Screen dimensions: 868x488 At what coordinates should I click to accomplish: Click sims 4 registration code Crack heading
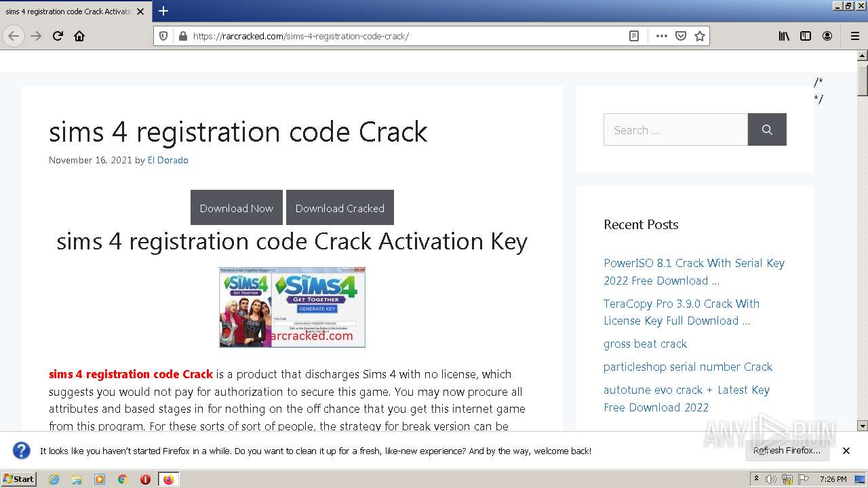[x=238, y=131]
